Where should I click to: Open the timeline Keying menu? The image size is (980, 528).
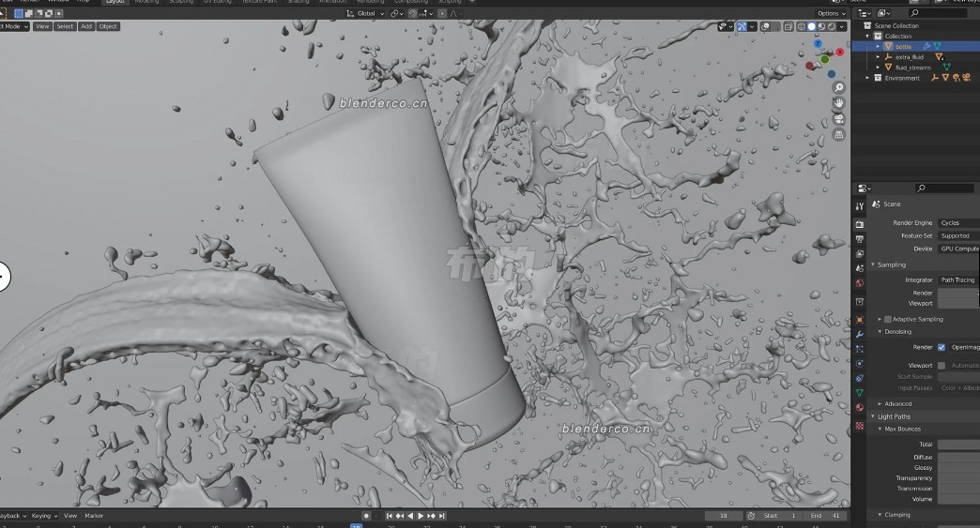[44, 516]
